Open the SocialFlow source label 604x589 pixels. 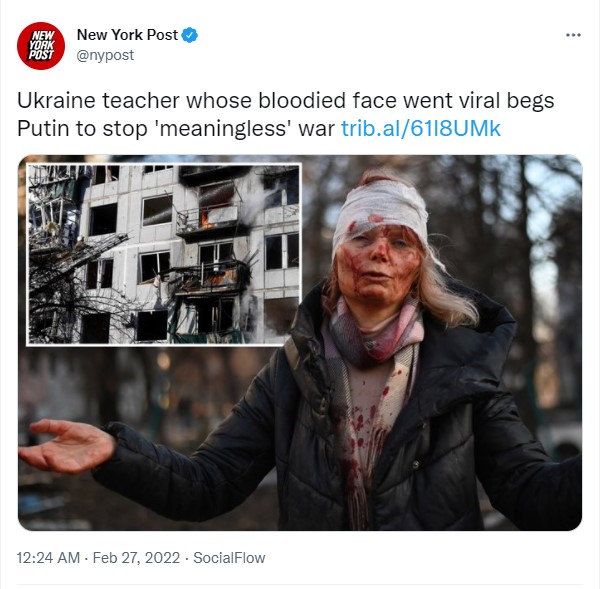(229, 558)
